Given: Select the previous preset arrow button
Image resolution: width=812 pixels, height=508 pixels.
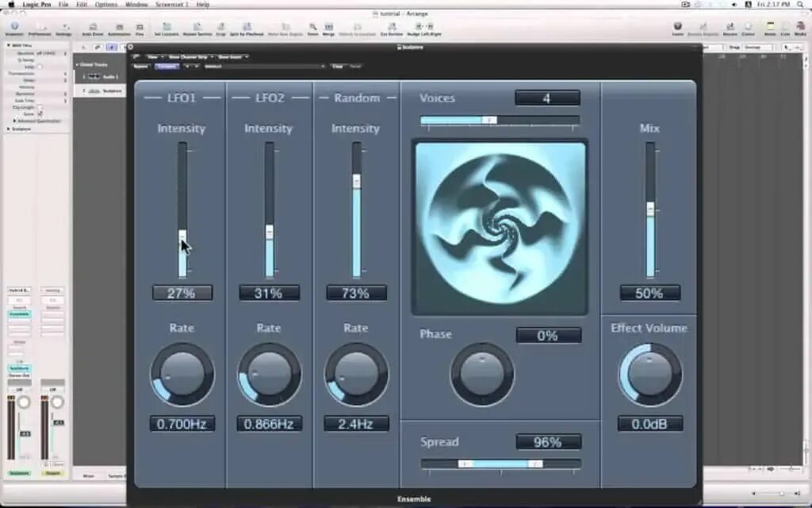Looking at the screenshot, I should point(187,67).
